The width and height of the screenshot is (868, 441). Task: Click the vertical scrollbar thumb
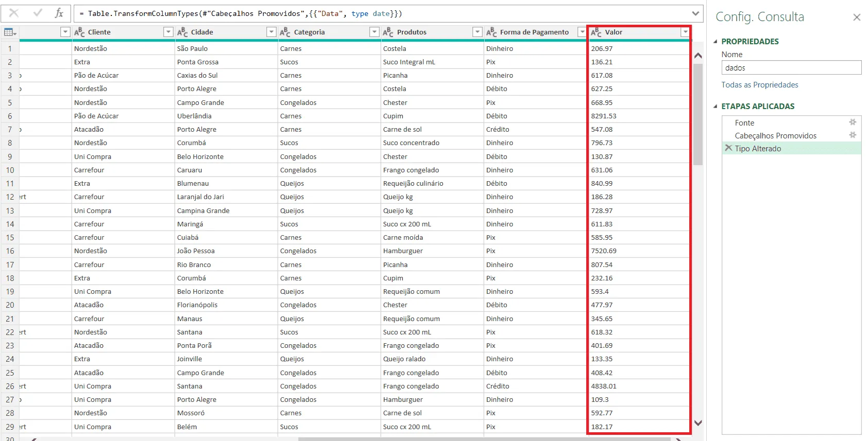698,114
